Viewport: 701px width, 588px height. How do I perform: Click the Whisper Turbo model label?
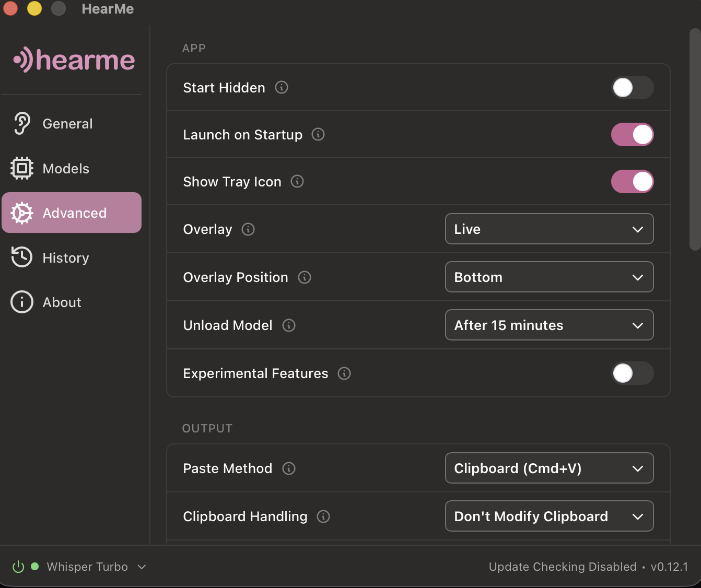pos(87,567)
